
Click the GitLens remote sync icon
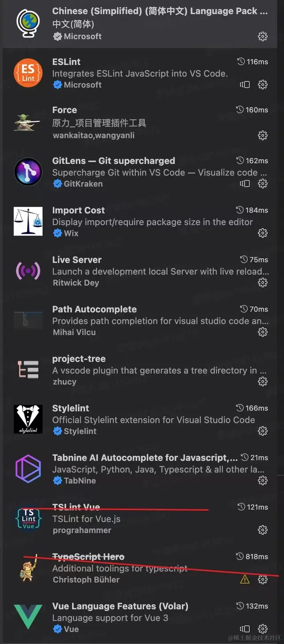tap(245, 184)
